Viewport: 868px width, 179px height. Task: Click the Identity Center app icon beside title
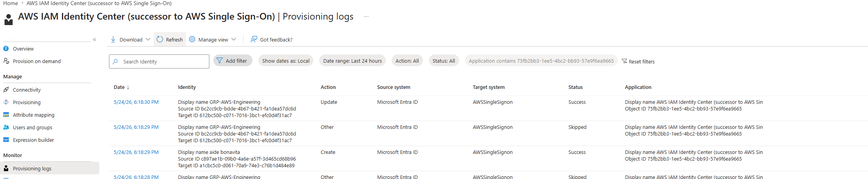pyautogui.click(x=8, y=20)
